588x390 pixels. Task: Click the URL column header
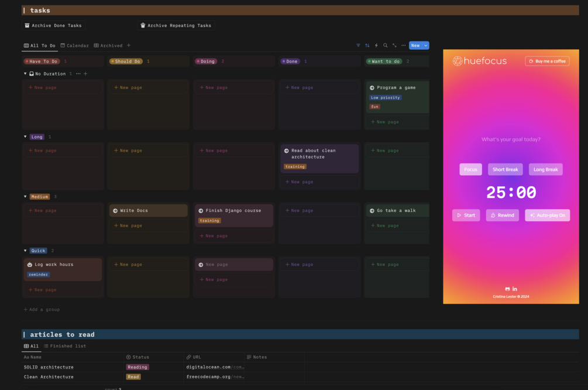point(194,357)
